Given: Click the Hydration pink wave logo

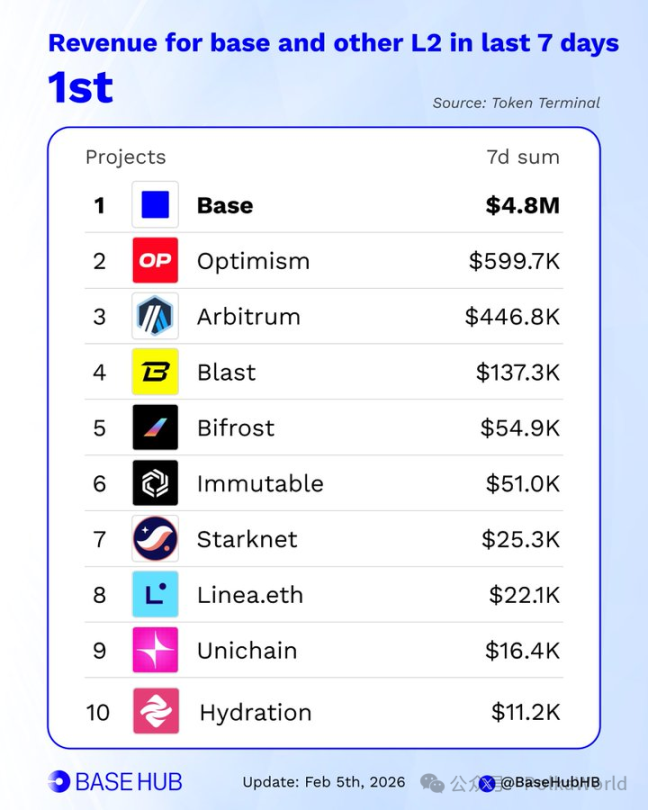Looking at the screenshot, I should [x=156, y=712].
